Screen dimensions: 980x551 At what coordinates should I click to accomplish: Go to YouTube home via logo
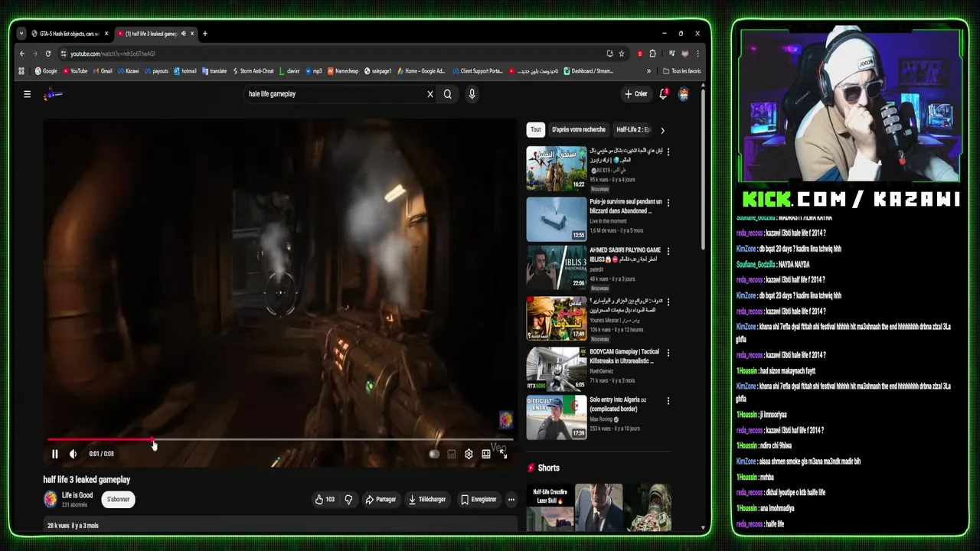[x=53, y=94]
